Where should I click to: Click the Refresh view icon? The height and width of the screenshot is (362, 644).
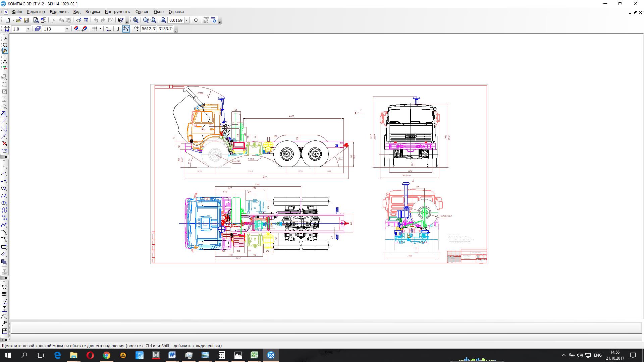(214, 20)
